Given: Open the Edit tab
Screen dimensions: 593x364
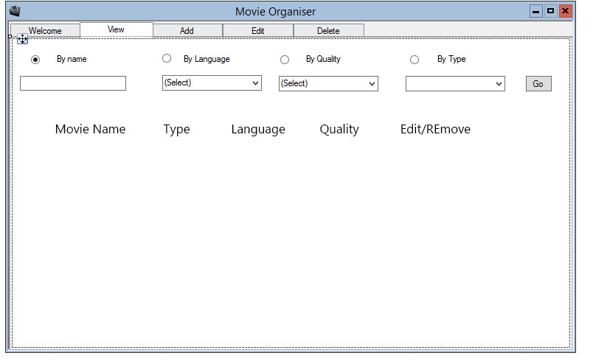Looking at the screenshot, I should (x=258, y=31).
